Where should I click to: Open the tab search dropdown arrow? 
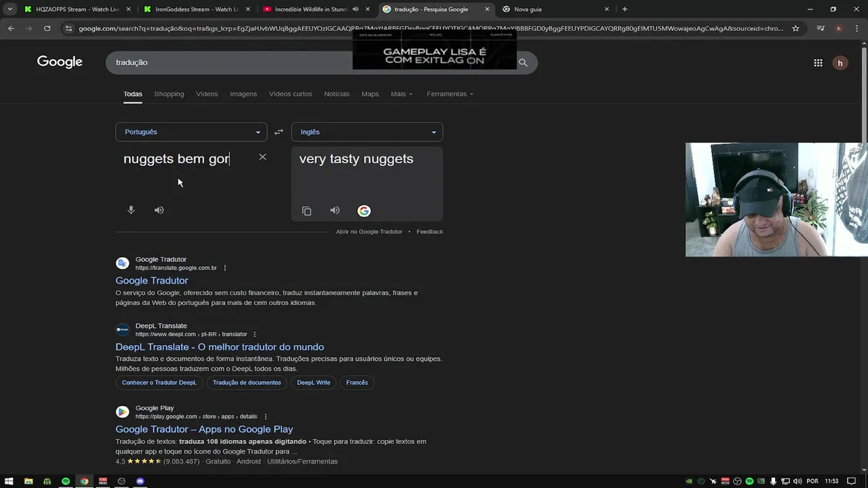(9, 9)
